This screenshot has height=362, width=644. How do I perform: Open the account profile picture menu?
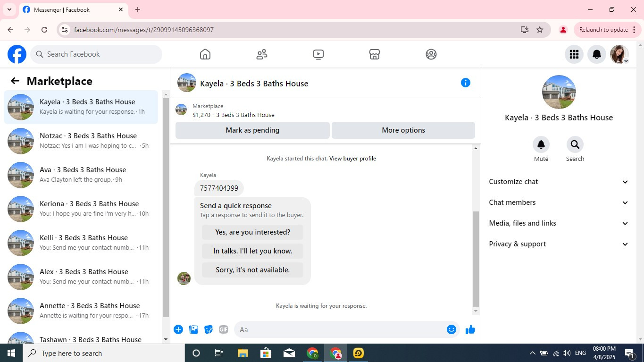[x=619, y=54]
